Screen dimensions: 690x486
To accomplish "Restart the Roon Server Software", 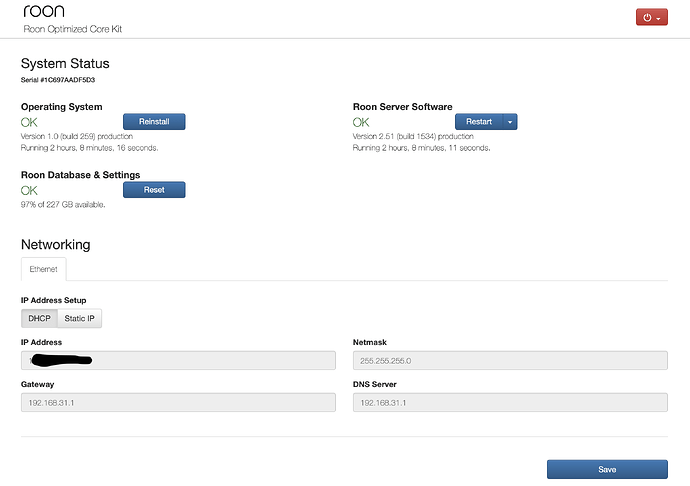I will pos(479,121).
